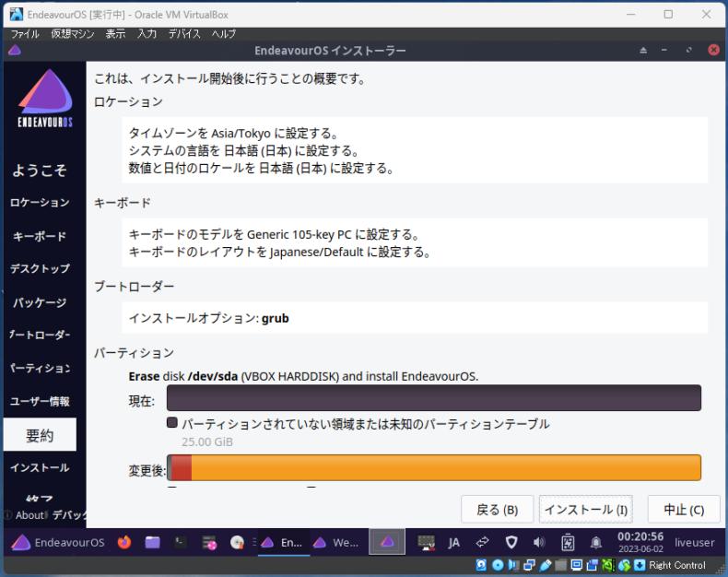The height and width of the screenshot is (577, 728).
Task: Select the ユーザー情報 step in sidebar
Action: [x=40, y=401]
